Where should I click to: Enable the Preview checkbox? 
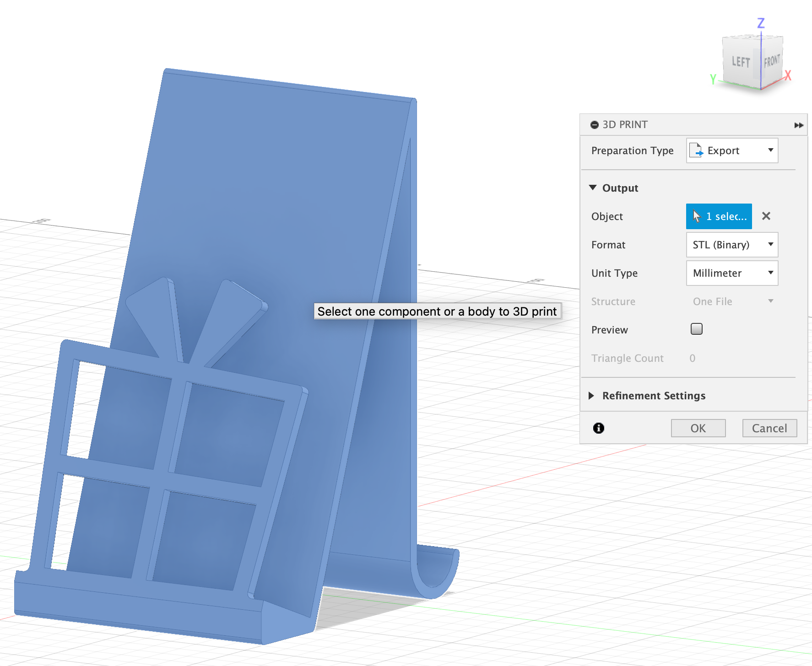[x=696, y=329]
